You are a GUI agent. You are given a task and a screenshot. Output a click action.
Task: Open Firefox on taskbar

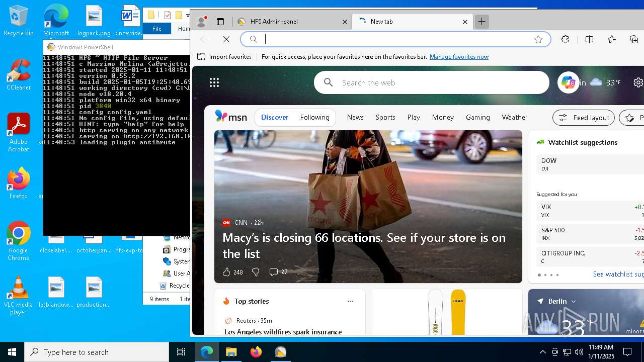[x=256, y=352]
